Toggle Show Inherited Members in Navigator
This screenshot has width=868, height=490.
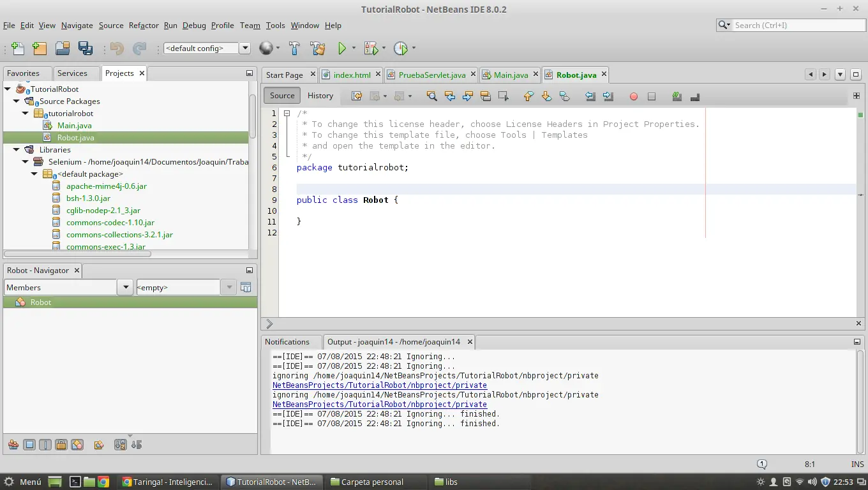13,445
